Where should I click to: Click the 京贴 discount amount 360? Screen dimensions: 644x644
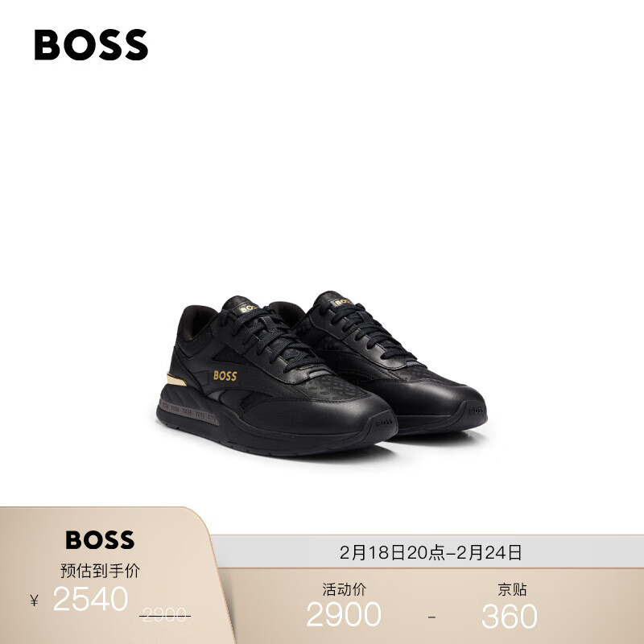point(510,616)
